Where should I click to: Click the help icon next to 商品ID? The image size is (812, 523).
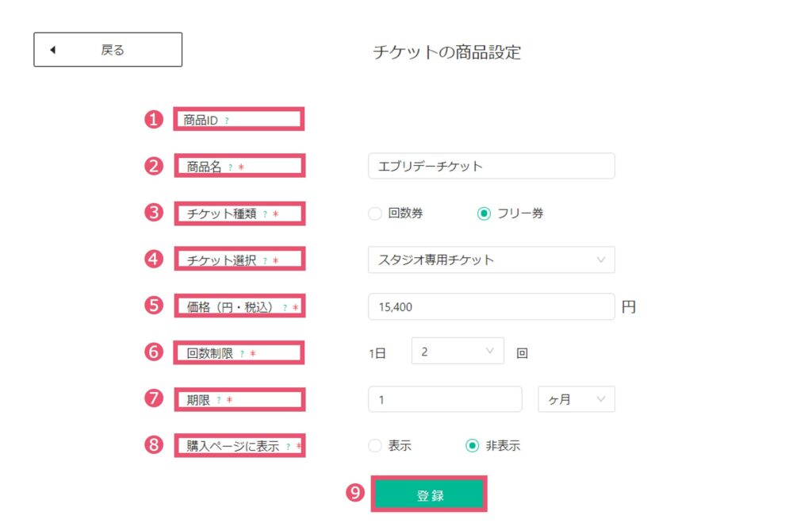[227, 121]
